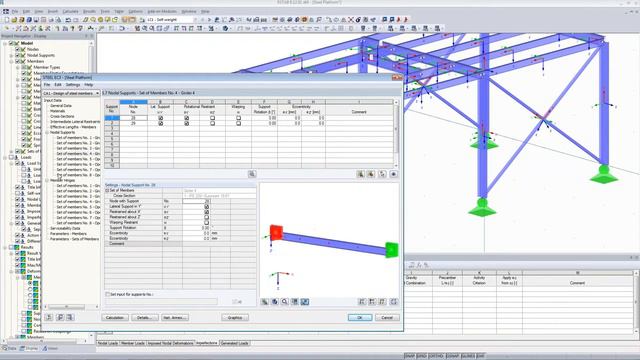
Task: Click the view in Z direction icon
Action: coord(382,302)
